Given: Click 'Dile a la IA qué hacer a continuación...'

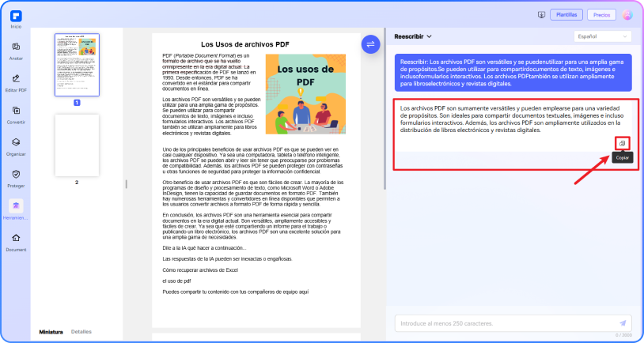Looking at the screenshot, I should (x=204, y=248).
